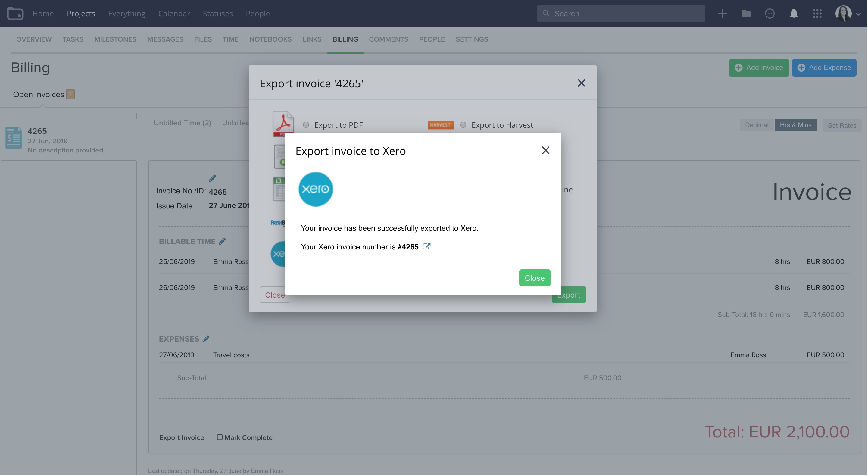Viewport: 868px width, 476px height.
Task: Click the pencil icon next to Expenses
Action: [206, 339]
